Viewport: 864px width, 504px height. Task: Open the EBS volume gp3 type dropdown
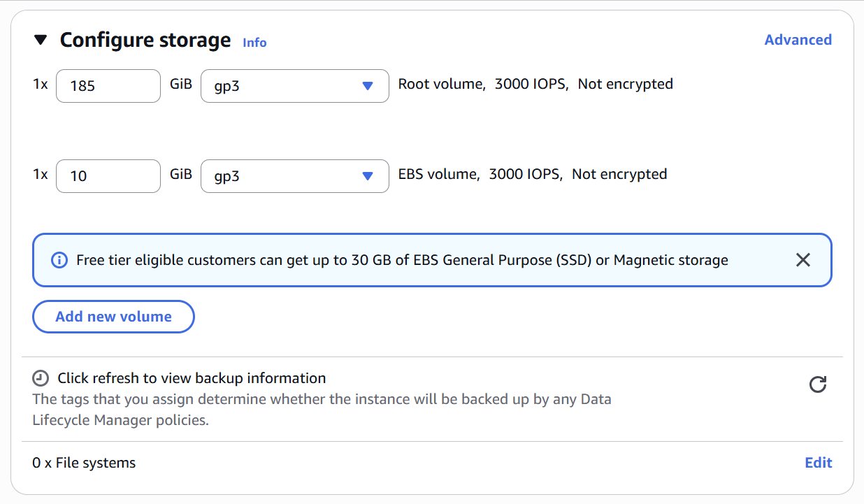[x=294, y=176]
